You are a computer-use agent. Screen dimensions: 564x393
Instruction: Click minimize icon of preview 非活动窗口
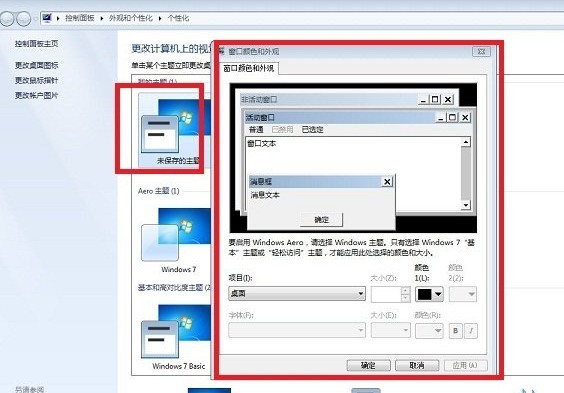coord(423,99)
